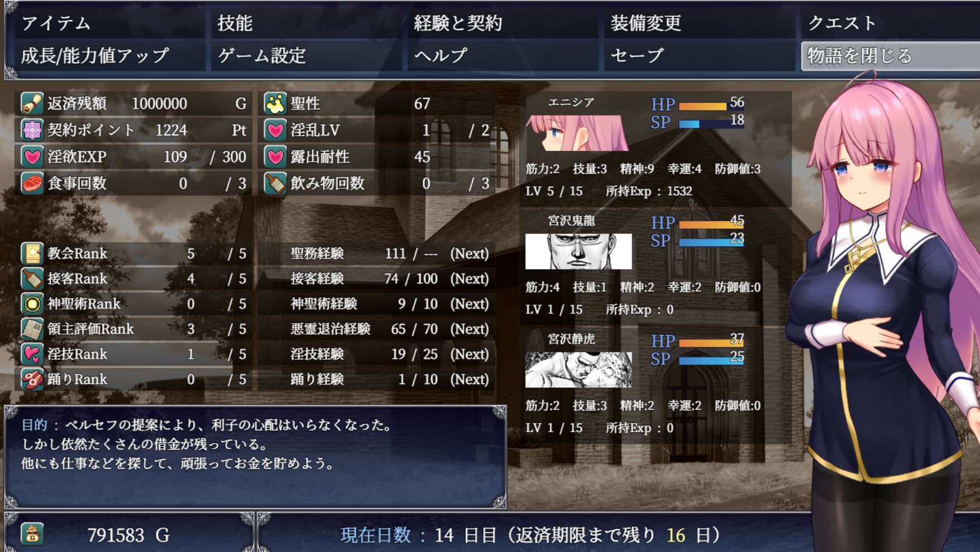Click the meat icon next to 食事回数
This screenshot has width=980, height=552.
tap(32, 183)
